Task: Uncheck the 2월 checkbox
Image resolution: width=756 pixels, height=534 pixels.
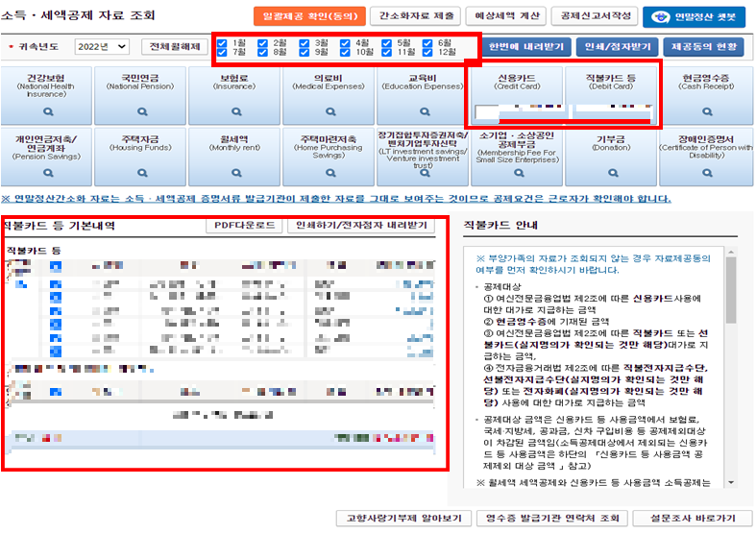Action: pyautogui.click(x=263, y=43)
